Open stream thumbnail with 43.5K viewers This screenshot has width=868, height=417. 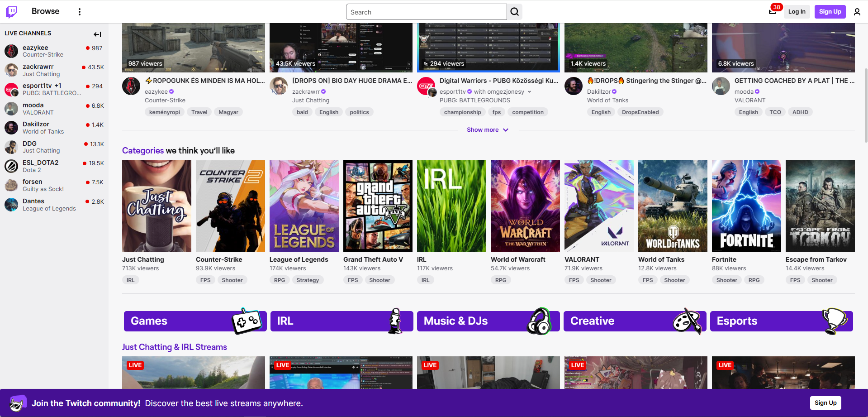341,48
